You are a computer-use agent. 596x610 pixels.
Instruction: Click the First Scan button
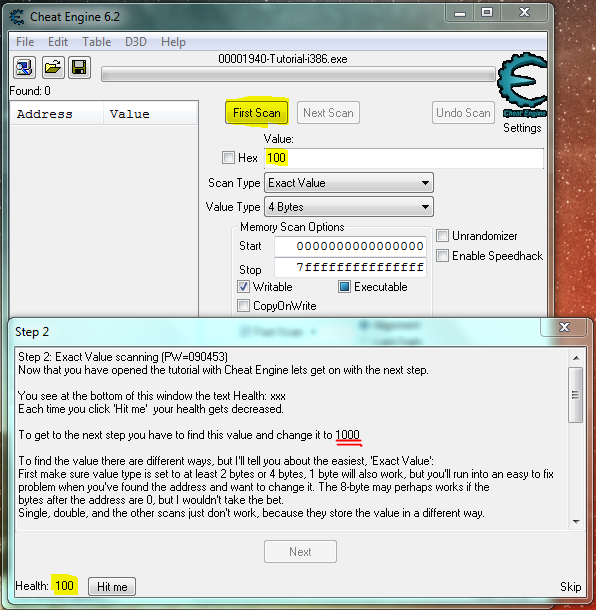[257, 113]
